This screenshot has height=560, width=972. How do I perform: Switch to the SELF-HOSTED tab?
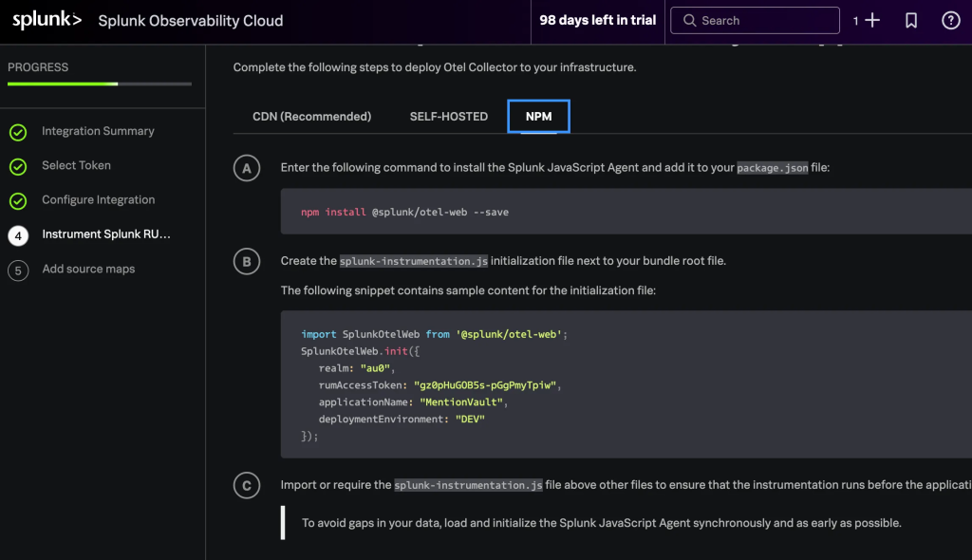point(448,117)
